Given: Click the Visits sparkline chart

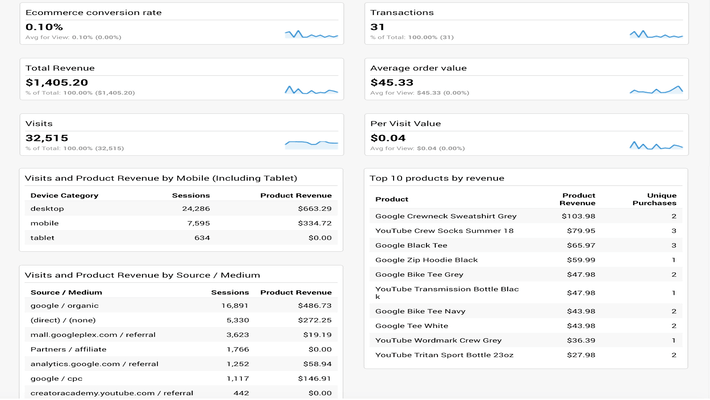Looking at the screenshot, I should 311,144.
